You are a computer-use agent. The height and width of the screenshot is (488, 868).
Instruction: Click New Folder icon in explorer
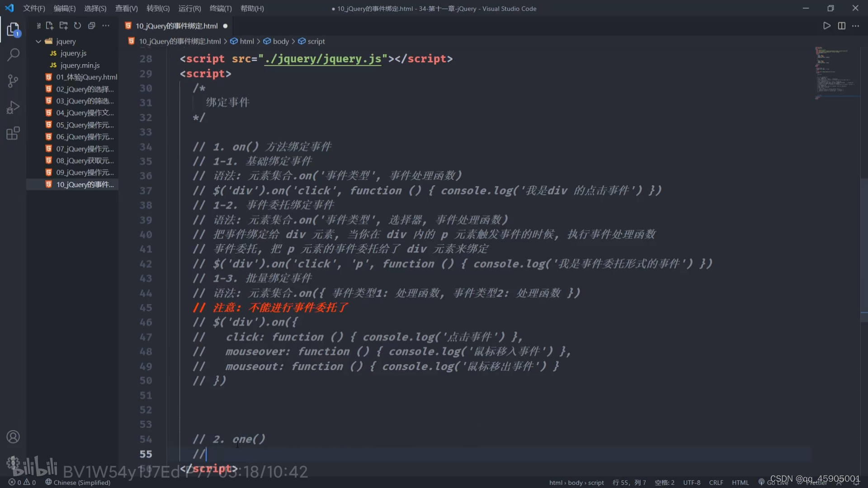[x=64, y=26]
